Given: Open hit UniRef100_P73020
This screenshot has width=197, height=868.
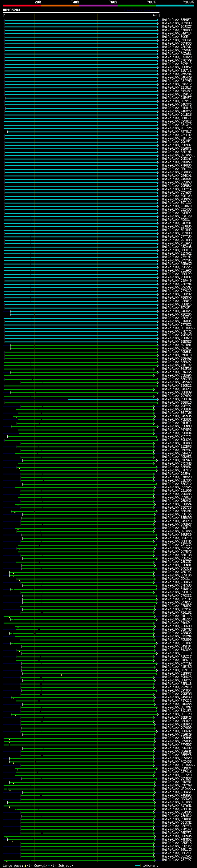Looking at the screenshot, I should [176, 57].
